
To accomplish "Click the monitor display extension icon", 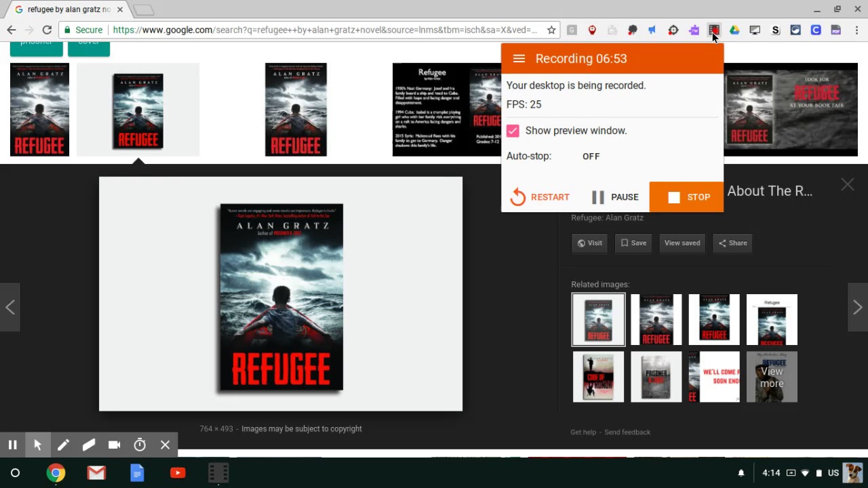I will pos(755,30).
